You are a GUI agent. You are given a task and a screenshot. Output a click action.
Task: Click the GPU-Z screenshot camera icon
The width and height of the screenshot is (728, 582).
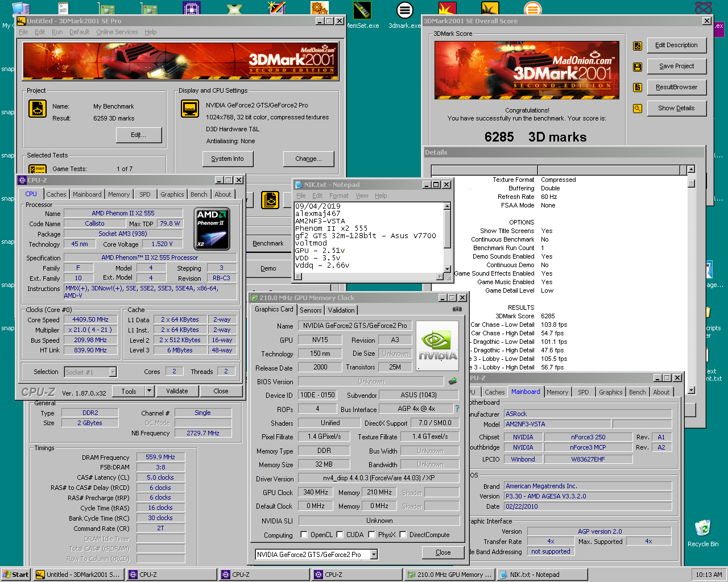tap(457, 309)
